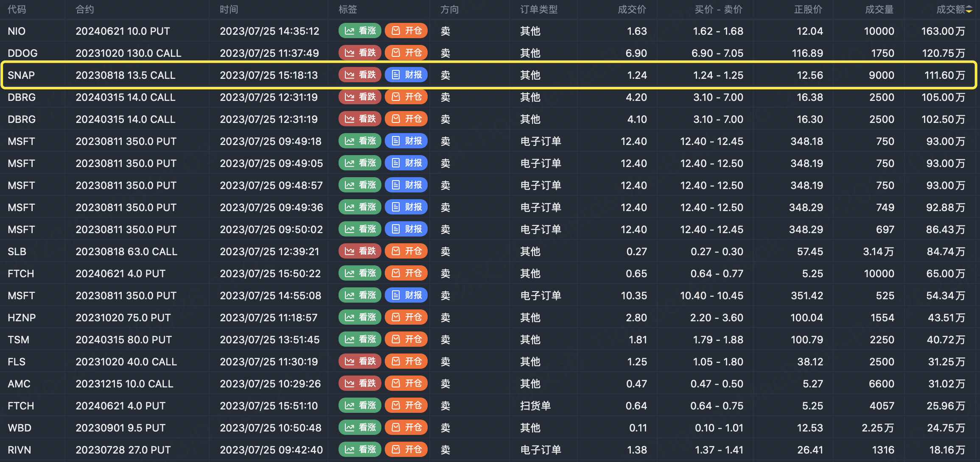The image size is (980, 462).
Task: Select the DDOG ticker cell
Action: pyautogui.click(x=22, y=53)
